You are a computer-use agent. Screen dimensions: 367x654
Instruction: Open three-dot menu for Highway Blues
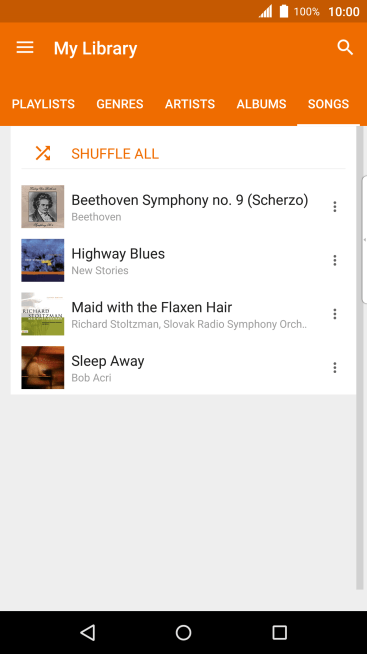(x=334, y=260)
